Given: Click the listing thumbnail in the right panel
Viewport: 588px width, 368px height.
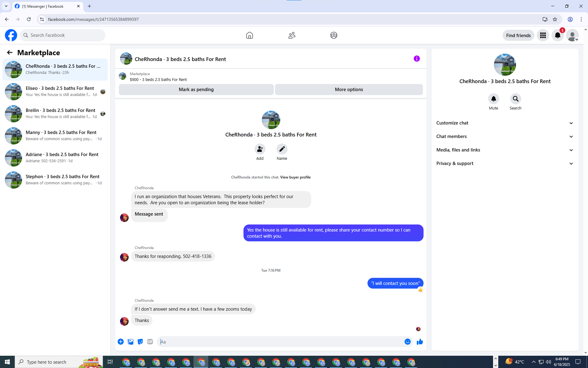Looking at the screenshot, I should (x=505, y=65).
